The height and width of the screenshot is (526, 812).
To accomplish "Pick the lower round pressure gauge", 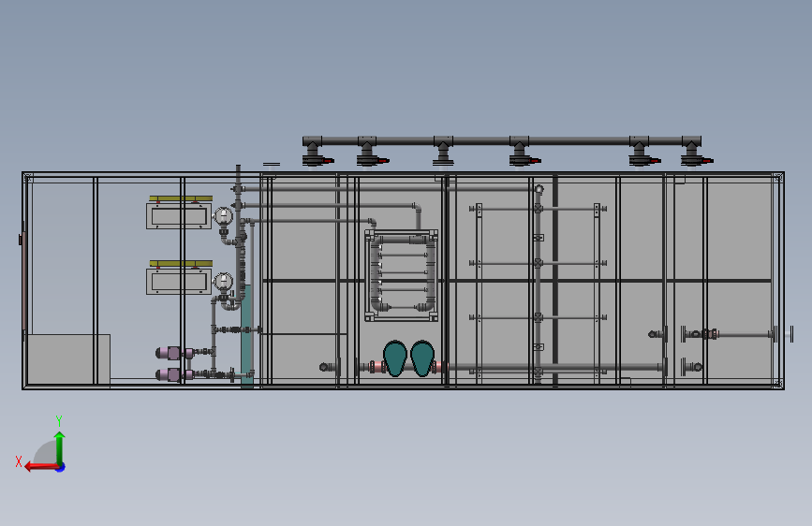I will click(x=223, y=282).
